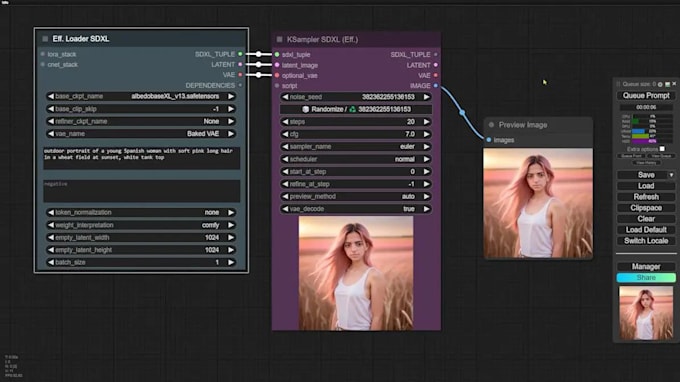Viewport: 680px width, 382px height.
Task: Enable the Extra options checkbox
Action: click(x=662, y=149)
